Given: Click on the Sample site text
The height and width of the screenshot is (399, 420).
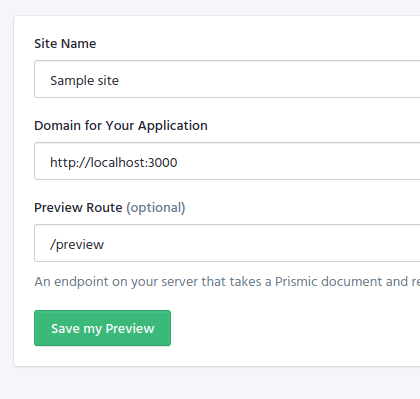Looking at the screenshot, I should point(84,81).
